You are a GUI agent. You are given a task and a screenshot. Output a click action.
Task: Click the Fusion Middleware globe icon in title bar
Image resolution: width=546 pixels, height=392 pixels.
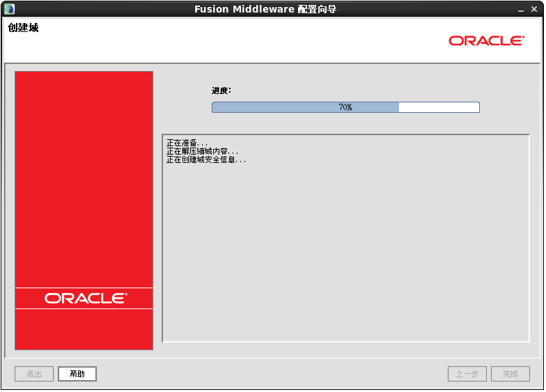click(x=10, y=9)
